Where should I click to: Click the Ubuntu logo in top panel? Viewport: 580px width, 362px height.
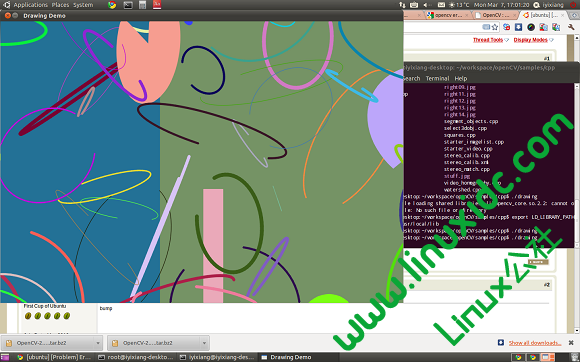[6, 4]
